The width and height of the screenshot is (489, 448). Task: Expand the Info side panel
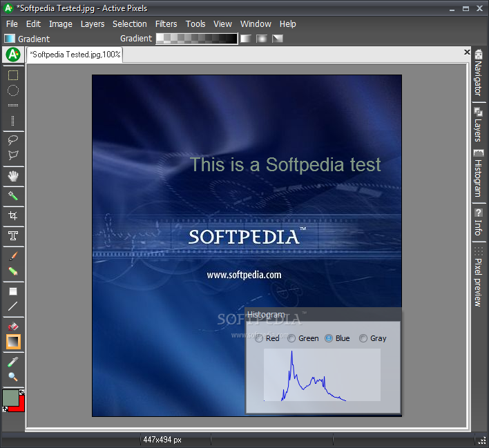click(479, 222)
